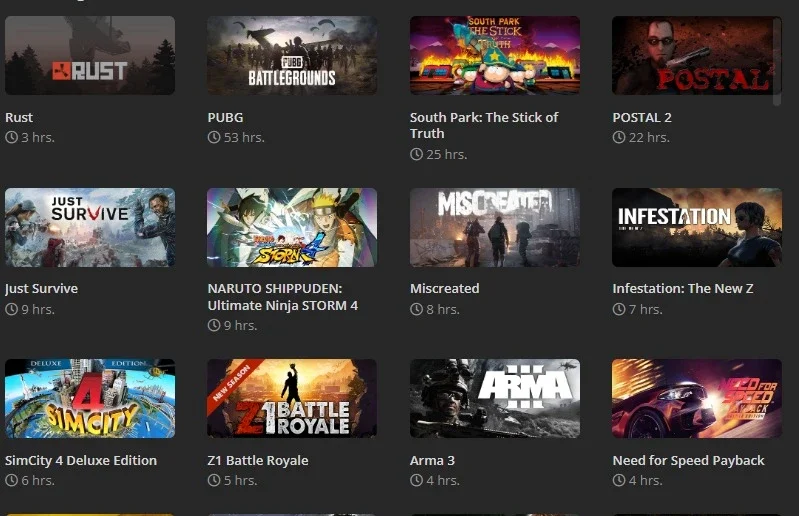The width and height of the screenshot is (799, 516).
Task: Click the clock icon under Need for Speed Payback
Action: point(619,480)
